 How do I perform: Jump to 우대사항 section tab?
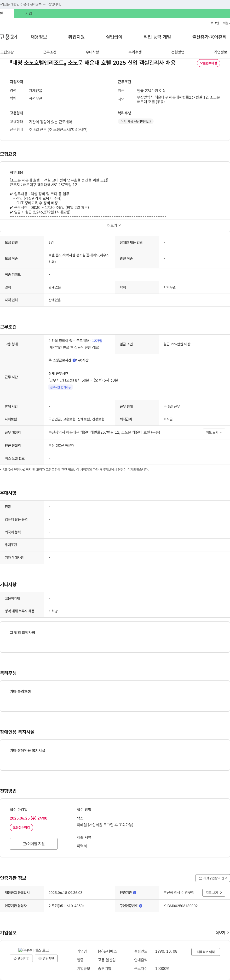point(92,52)
